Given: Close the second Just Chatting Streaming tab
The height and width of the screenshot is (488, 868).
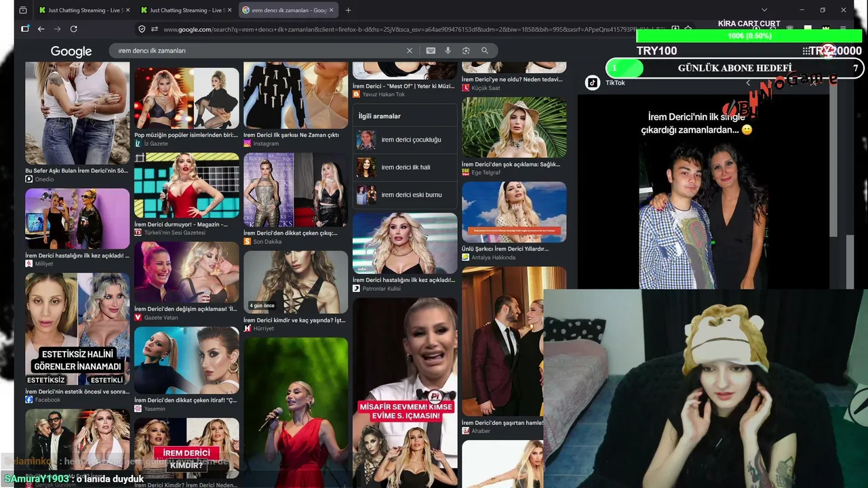Looking at the screenshot, I should coord(229,10).
